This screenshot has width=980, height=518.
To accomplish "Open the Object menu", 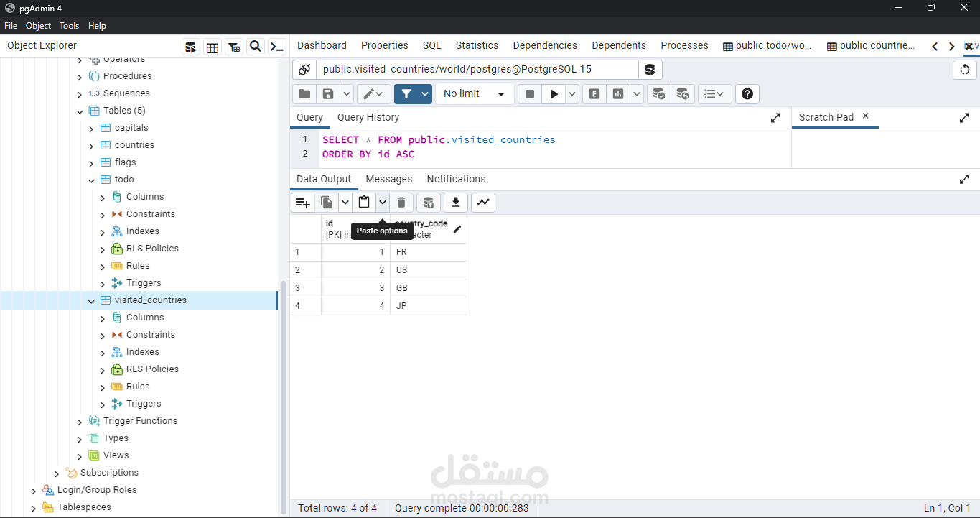I will tap(38, 25).
